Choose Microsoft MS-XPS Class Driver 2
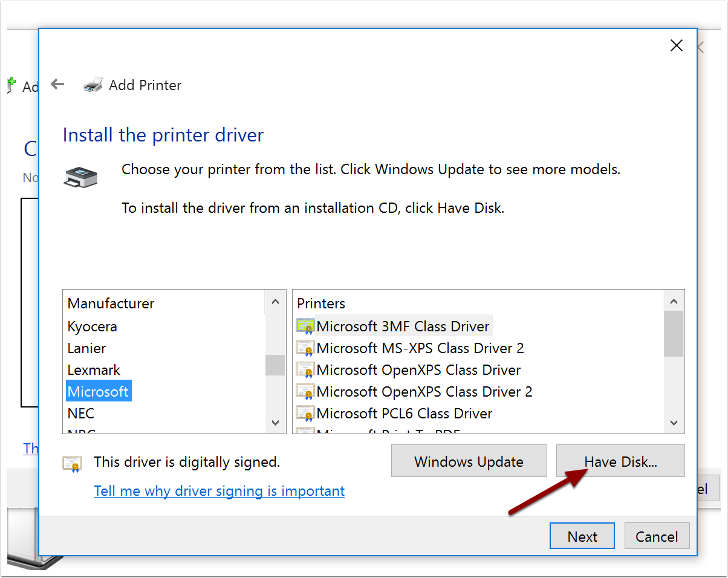Screen dimensions: 728x578 coord(420,348)
